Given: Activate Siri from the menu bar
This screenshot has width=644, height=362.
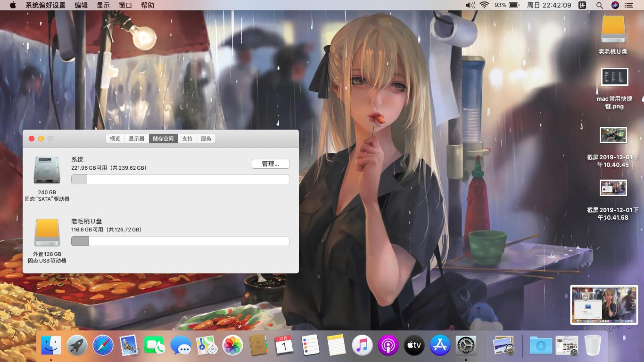Looking at the screenshot, I should point(615,5).
